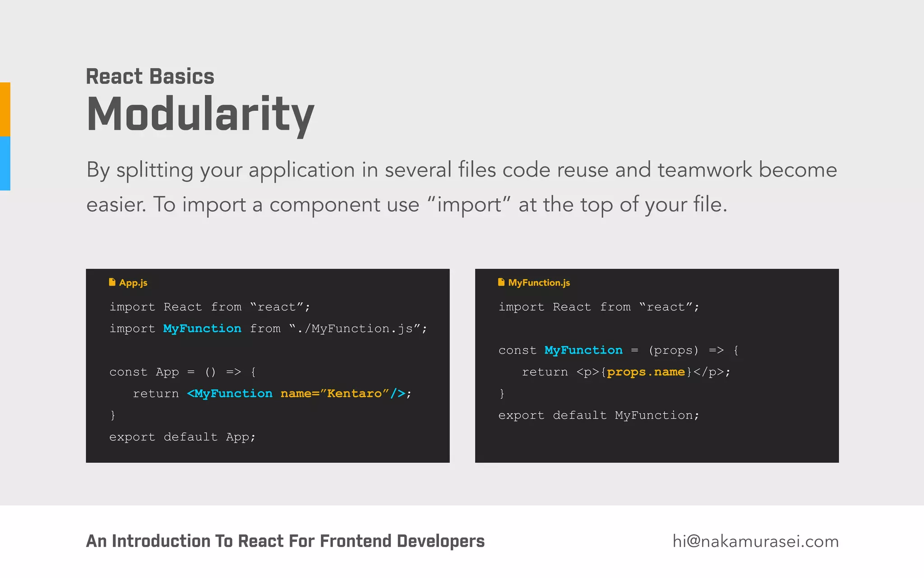Select the MyFunction.js file label

coord(539,283)
